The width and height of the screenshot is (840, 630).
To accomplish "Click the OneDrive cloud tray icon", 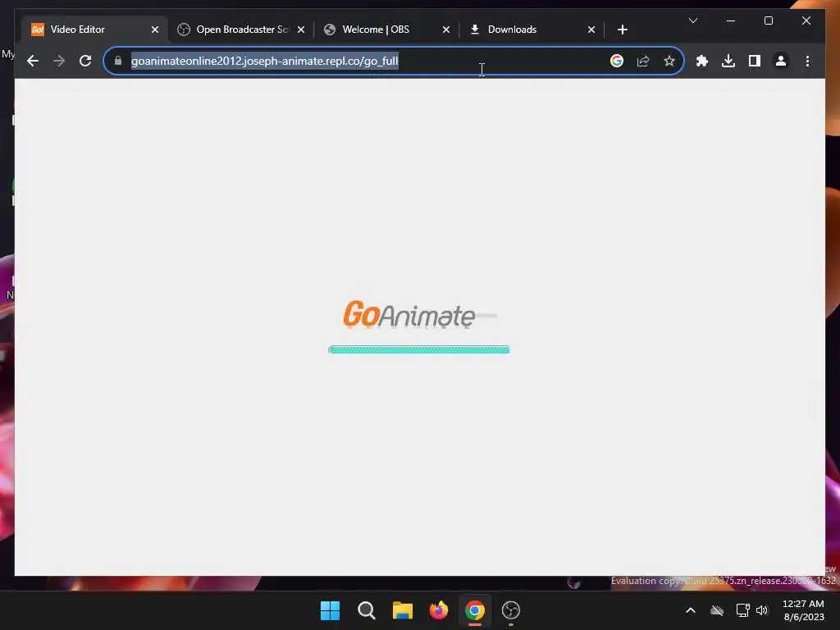I will click(x=717, y=610).
